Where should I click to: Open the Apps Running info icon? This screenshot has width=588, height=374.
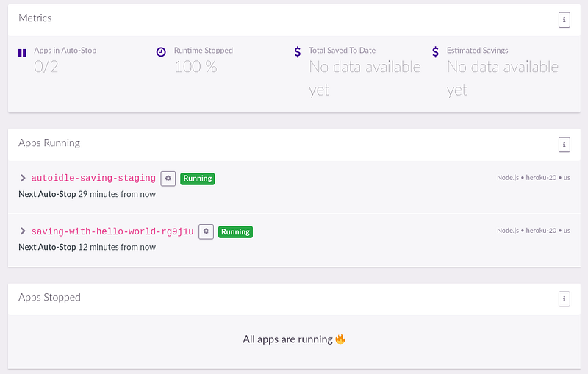coord(564,145)
